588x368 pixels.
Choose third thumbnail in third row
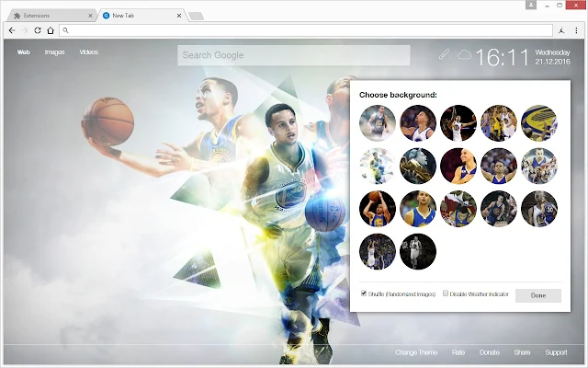click(x=458, y=209)
